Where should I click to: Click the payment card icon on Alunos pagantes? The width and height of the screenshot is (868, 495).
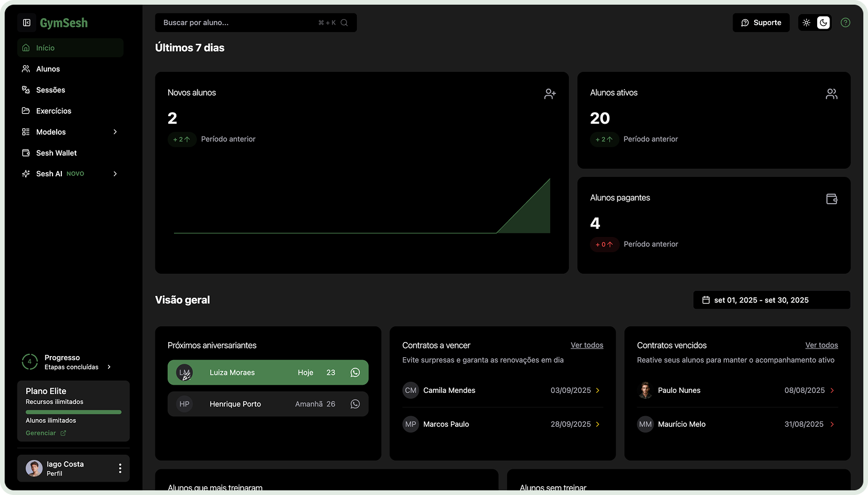(x=831, y=198)
